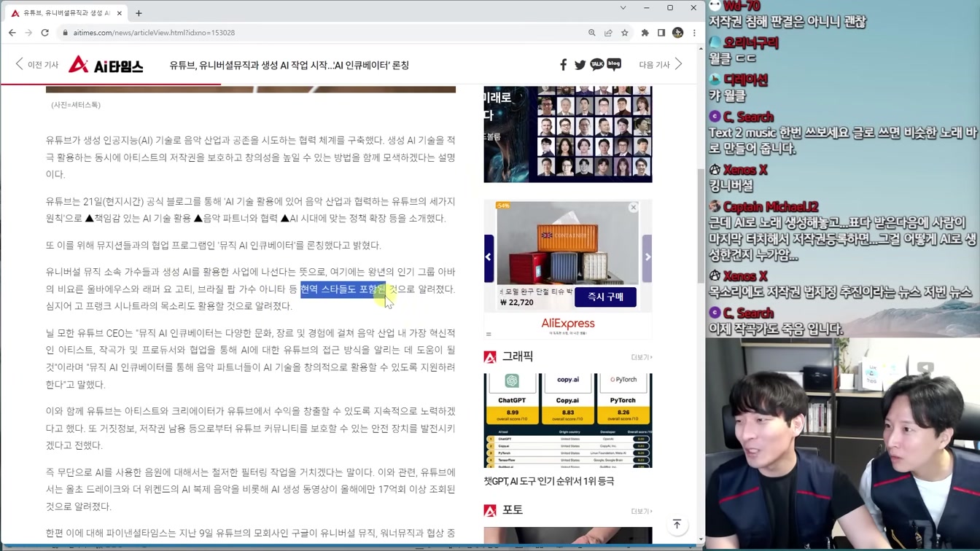The height and width of the screenshot is (551, 980).
Task: Click the ad price ₩ 22,720
Action: 517,302
